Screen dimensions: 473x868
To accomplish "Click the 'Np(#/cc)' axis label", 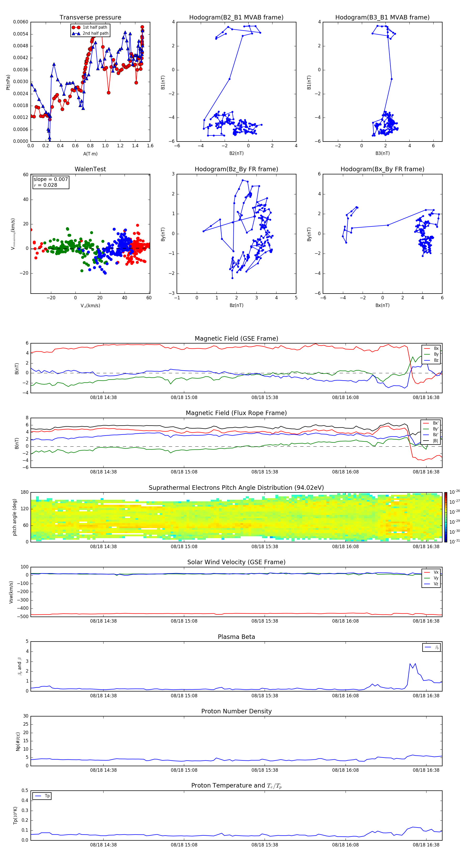I will 18,741.
